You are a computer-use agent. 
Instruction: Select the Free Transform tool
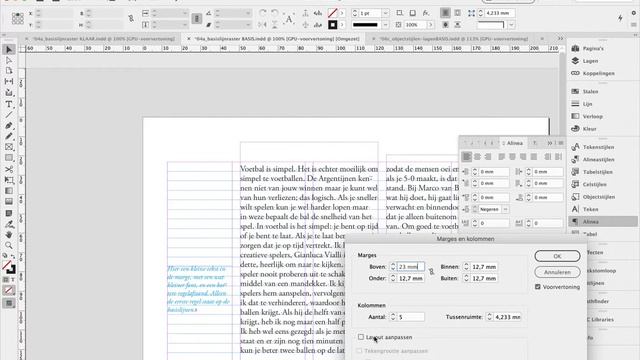(x=9, y=180)
